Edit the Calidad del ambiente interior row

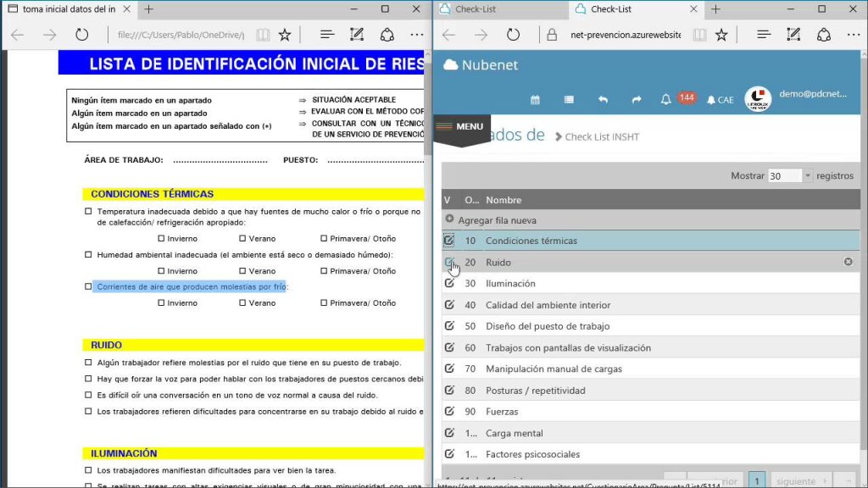point(449,305)
